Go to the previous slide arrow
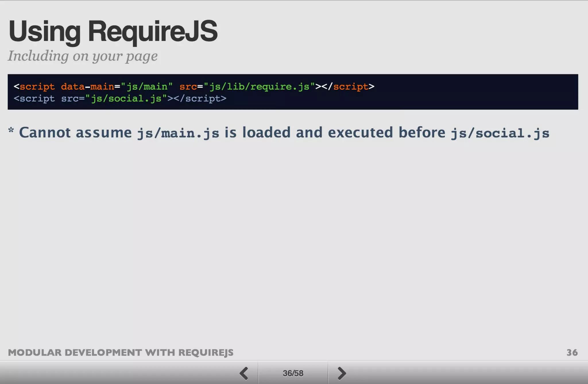The image size is (588, 384). [244, 373]
